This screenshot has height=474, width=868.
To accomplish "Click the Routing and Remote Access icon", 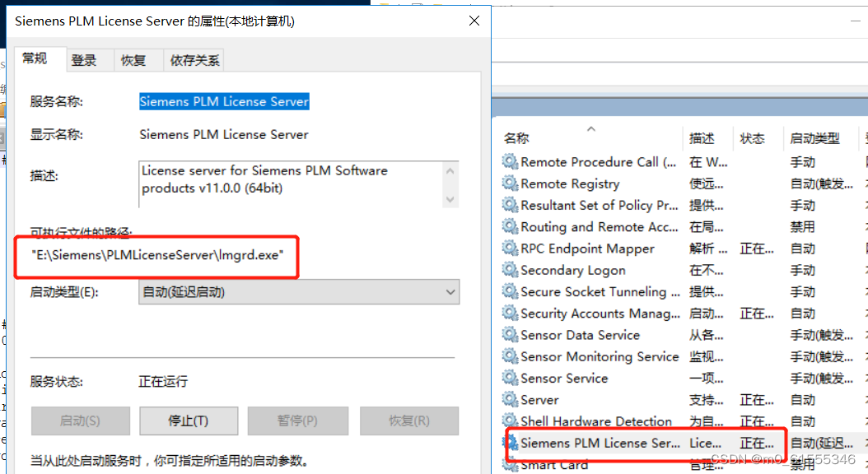I will [509, 227].
